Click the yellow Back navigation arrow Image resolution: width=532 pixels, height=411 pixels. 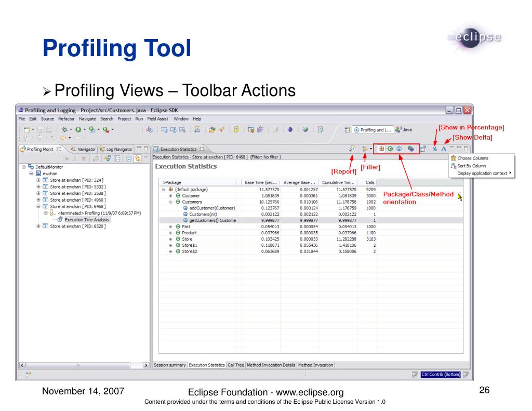[63, 138]
